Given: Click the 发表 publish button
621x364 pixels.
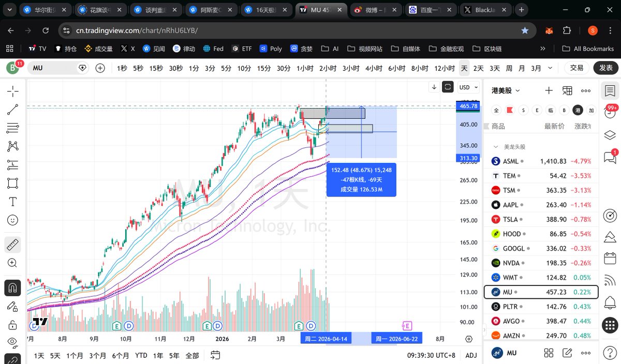Looking at the screenshot, I should [606, 68].
